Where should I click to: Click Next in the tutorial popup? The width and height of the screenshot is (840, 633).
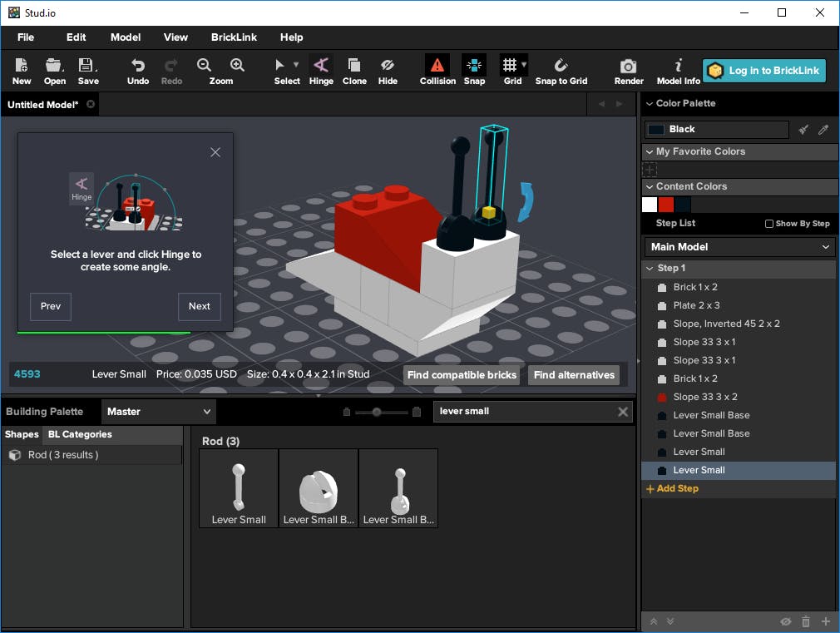[x=200, y=306]
